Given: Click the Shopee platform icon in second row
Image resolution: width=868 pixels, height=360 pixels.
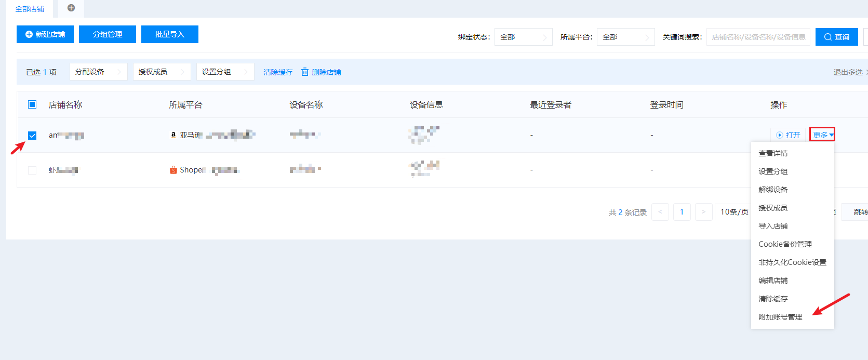Looking at the screenshot, I should [x=173, y=170].
